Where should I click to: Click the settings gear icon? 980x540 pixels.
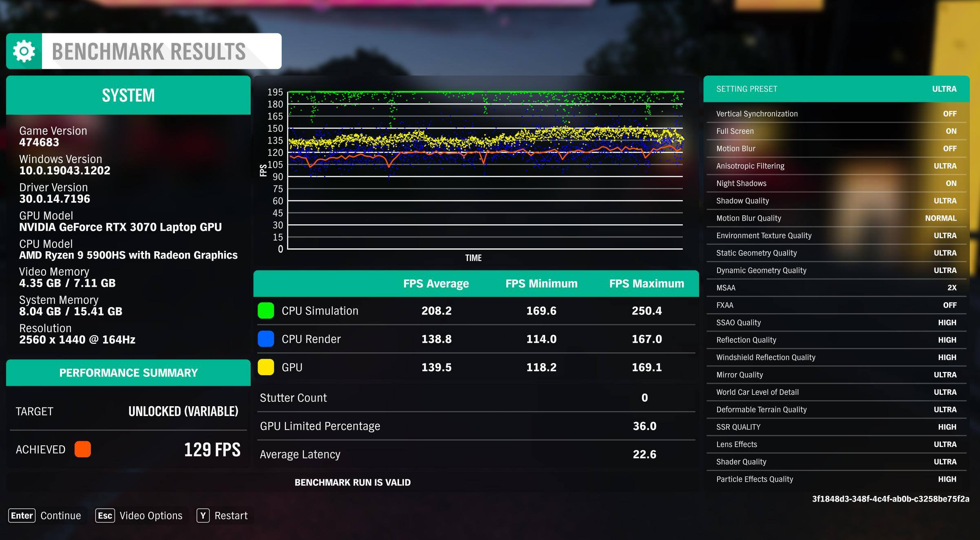click(24, 51)
